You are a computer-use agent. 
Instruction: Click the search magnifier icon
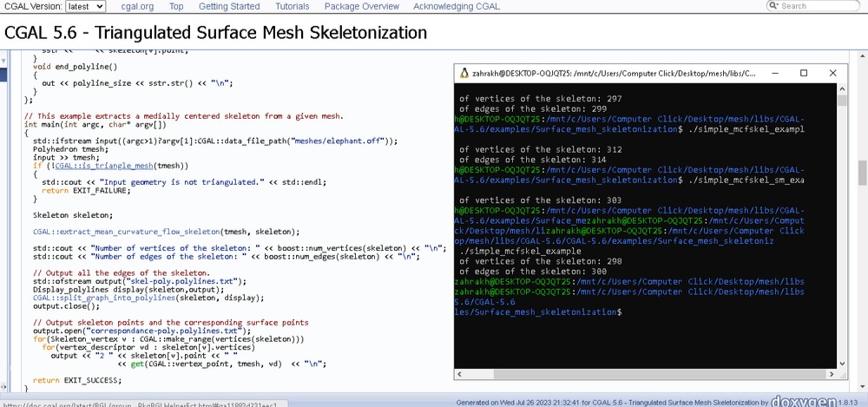pyautogui.click(x=773, y=5)
